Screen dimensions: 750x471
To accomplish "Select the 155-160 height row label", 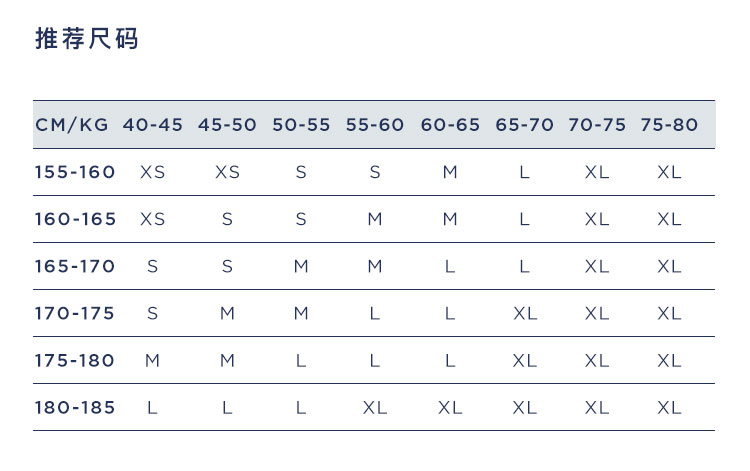I will point(75,172).
